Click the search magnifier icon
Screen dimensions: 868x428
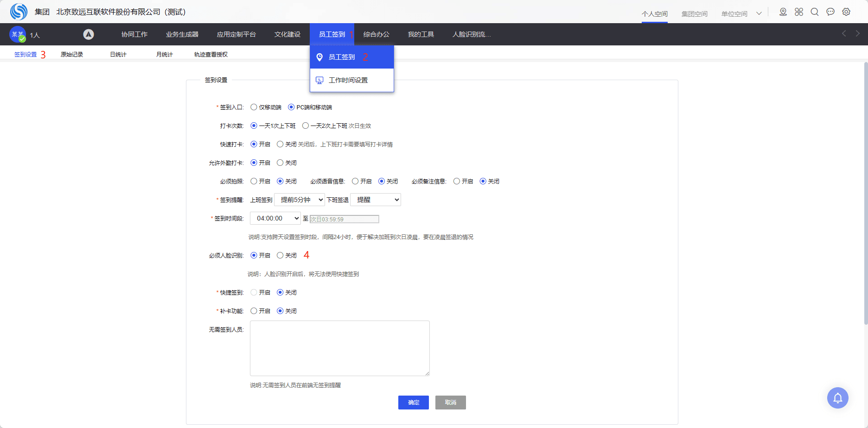[x=815, y=12]
